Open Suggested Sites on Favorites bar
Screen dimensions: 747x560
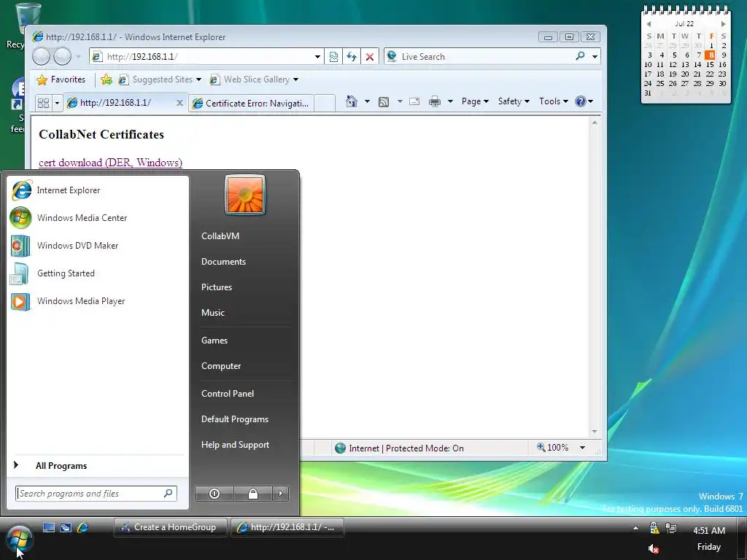(x=160, y=79)
